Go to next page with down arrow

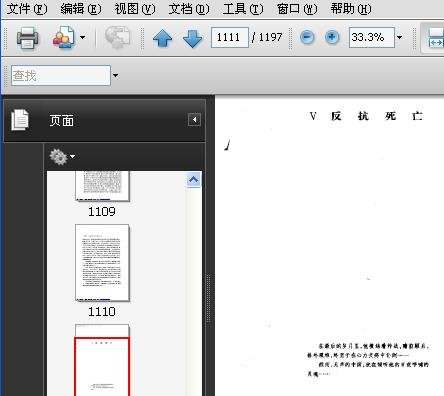point(193,38)
